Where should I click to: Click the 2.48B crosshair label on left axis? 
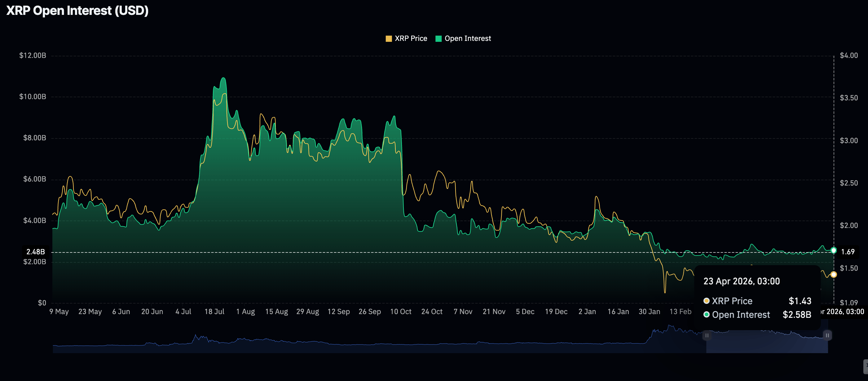point(36,252)
